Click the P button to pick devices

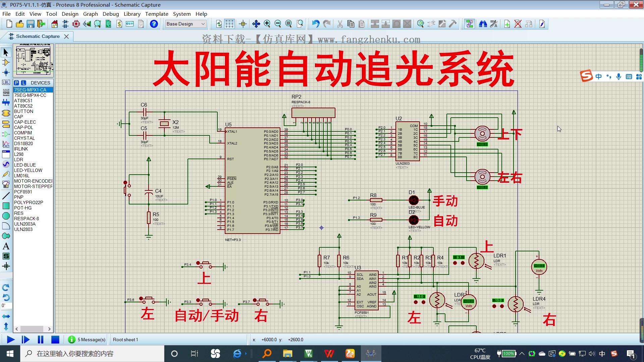pos(16,82)
